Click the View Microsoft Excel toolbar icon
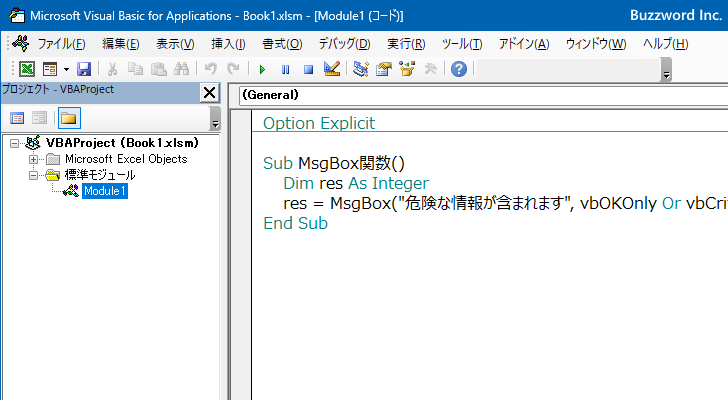 pyautogui.click(x=27, y=69)
